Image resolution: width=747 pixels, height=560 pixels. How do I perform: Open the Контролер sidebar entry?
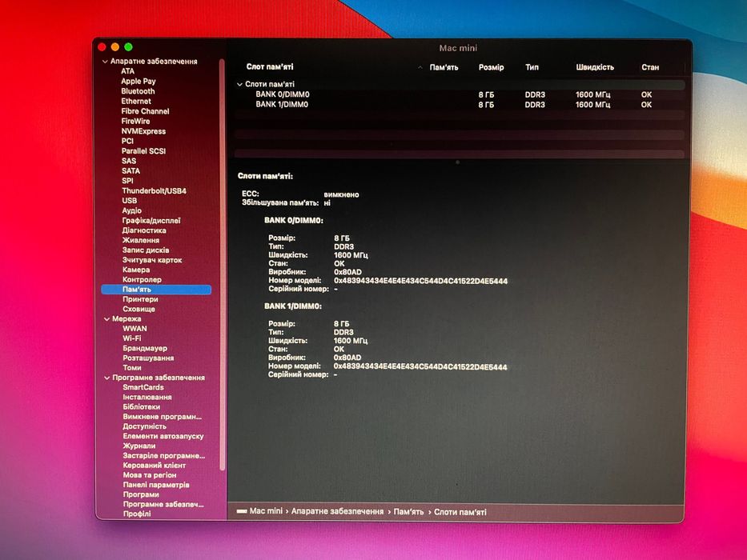click(x=142, y=280)
